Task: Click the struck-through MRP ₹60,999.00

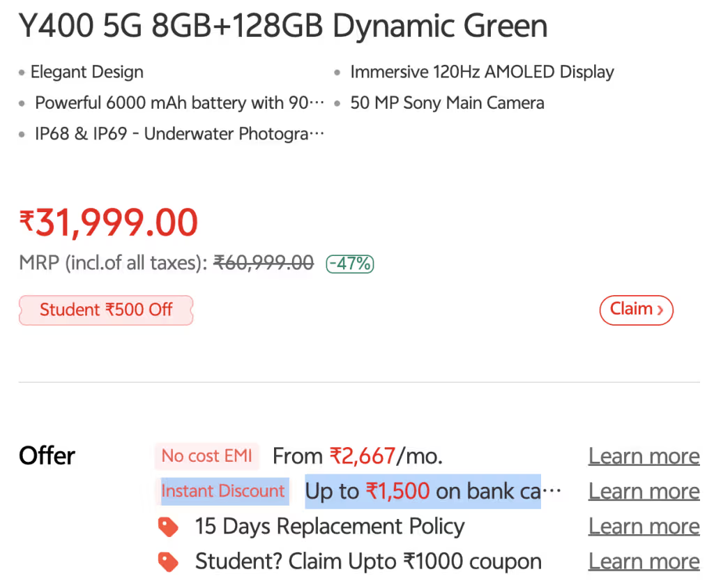Action: pyautogui.click(x=264, y=263)
